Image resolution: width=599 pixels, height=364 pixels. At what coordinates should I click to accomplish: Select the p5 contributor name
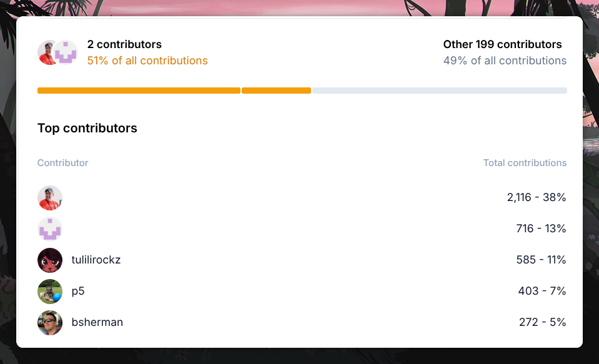pos(78,291)
